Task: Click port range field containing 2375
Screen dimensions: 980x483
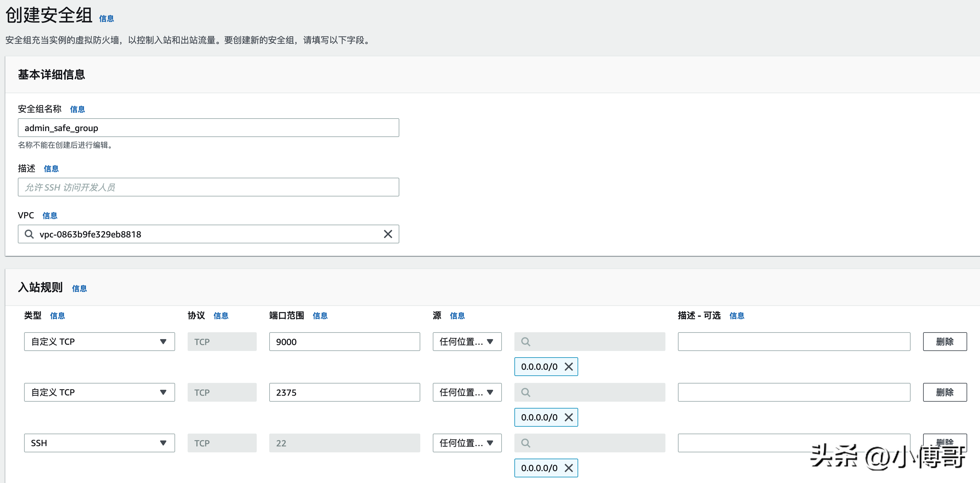Action: point(344,392)
